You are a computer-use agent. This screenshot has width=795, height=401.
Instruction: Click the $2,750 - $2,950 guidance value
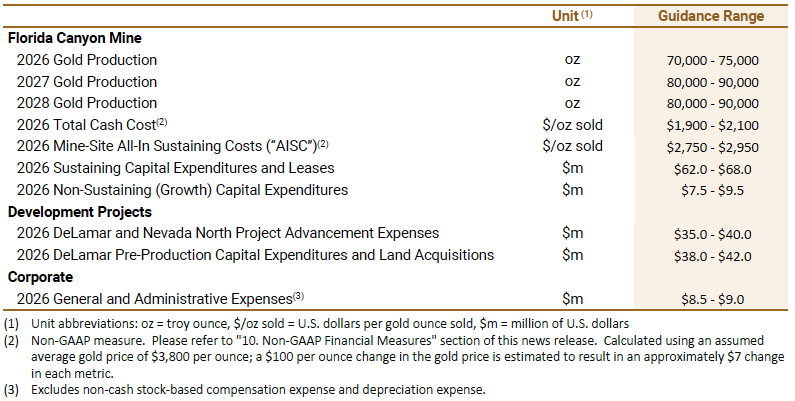tap(712, 146)
